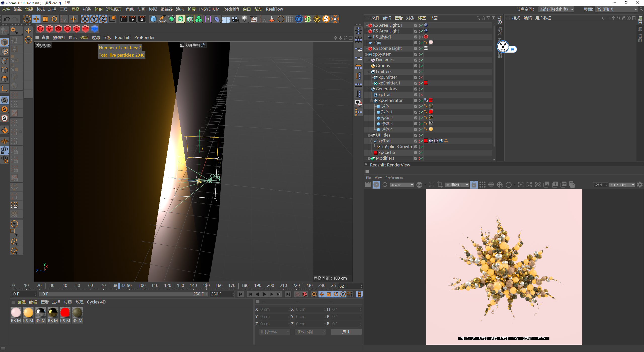This screenshot has width=644, height=352.
Task: Toggle autokeying record button
Action: tap(305, 294)
